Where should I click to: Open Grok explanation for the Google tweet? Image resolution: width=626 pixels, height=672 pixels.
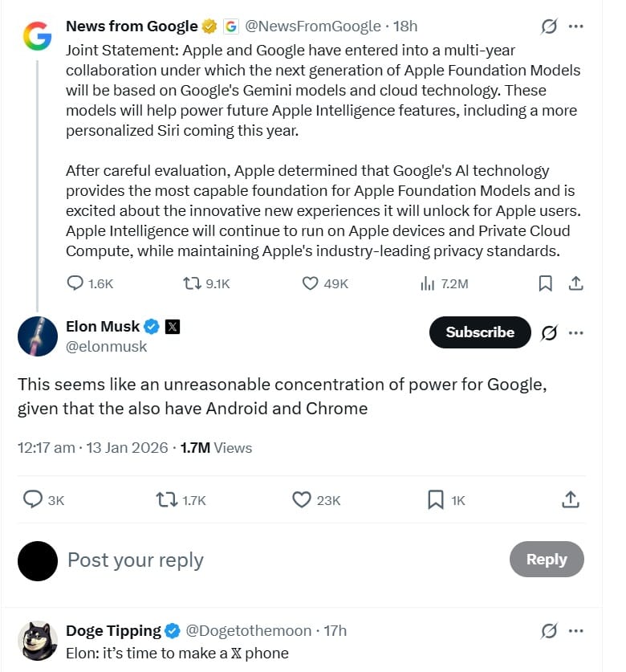[549, 26]
